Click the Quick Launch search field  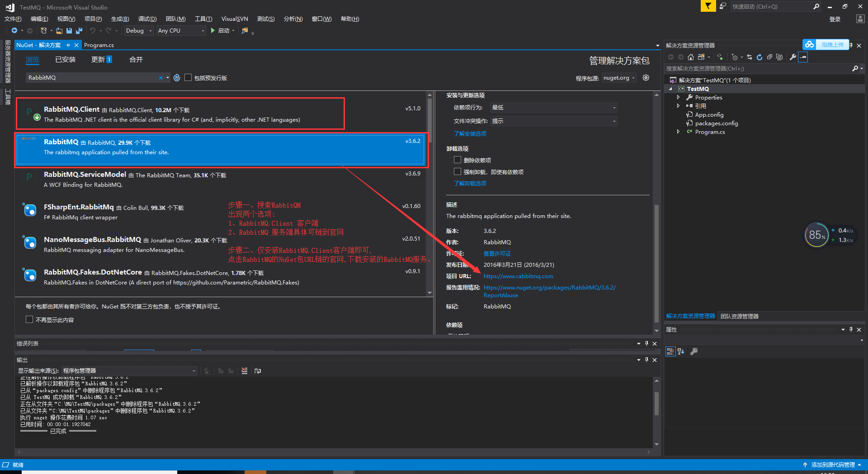(771, 6)
